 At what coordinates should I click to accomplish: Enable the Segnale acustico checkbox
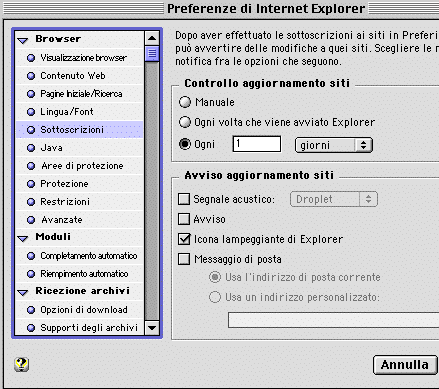coord(184,199)
